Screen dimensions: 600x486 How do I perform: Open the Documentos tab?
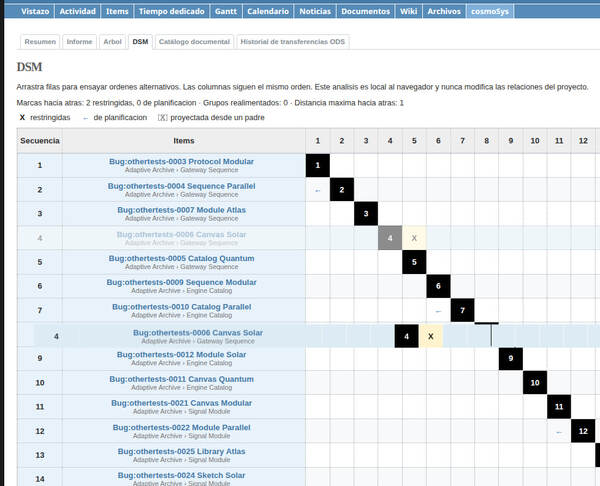[365, 11]
